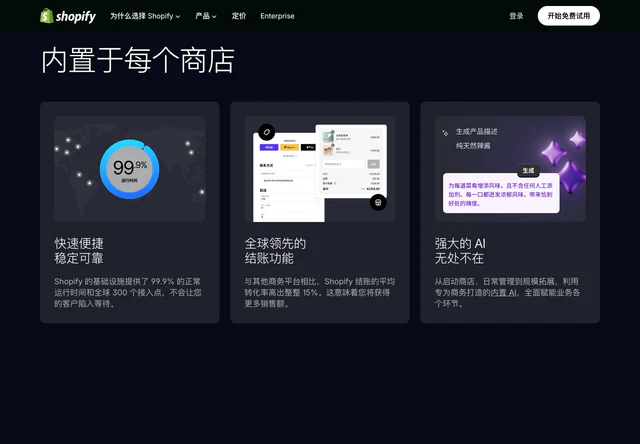Click the 登录 link

516,16
